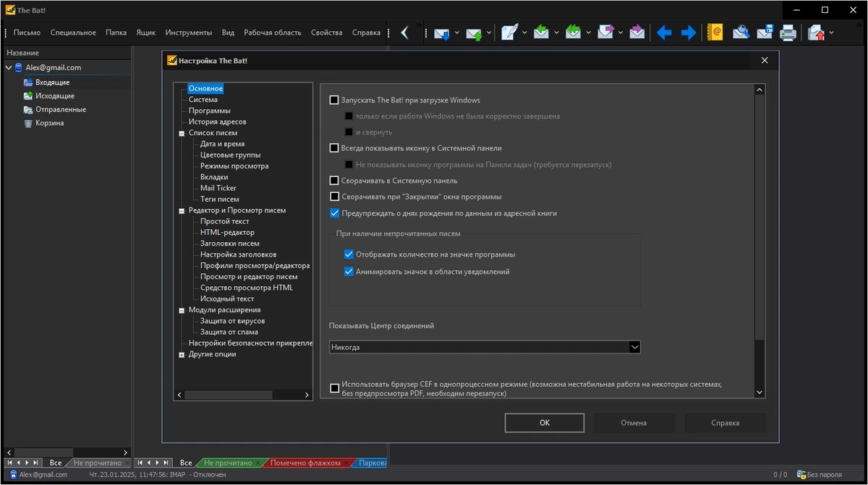Uncheck Анимировать значок в области уведомлений
The image size is (868, 485).
[x=349, y=272]
